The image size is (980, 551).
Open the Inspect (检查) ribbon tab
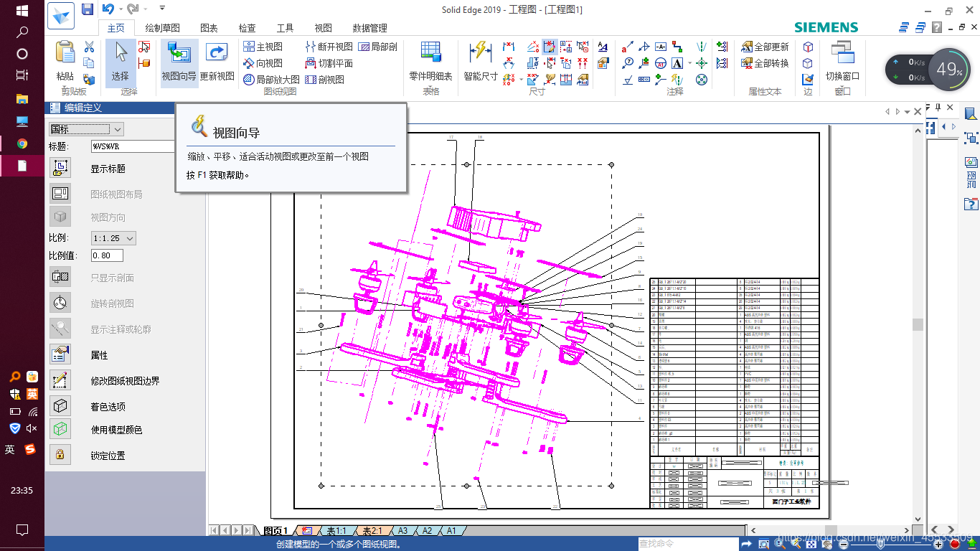click(x=247, y=28)
